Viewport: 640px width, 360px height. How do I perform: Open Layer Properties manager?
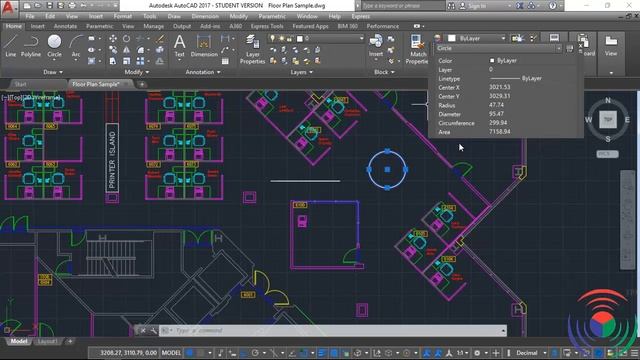253,49
